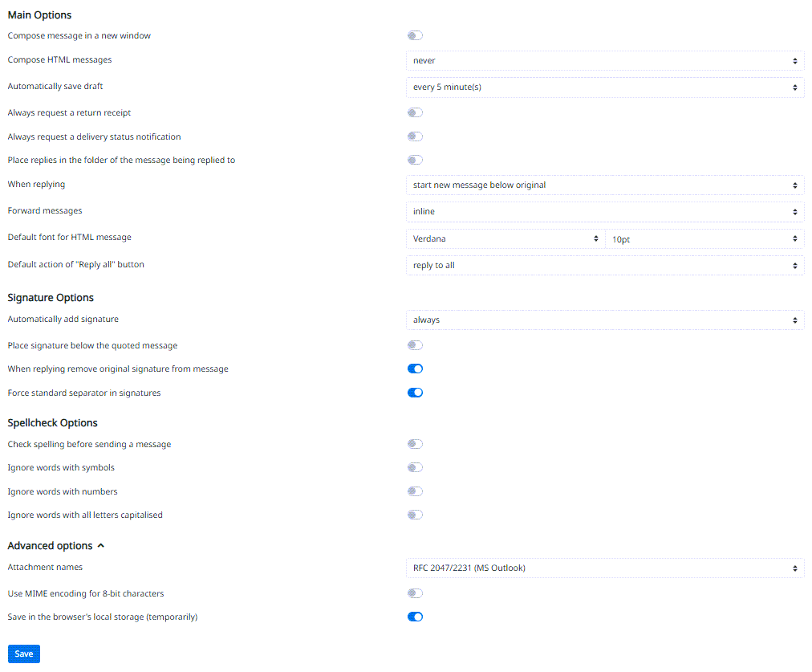Disable When replying remove original signature toggle

[415, 369]
